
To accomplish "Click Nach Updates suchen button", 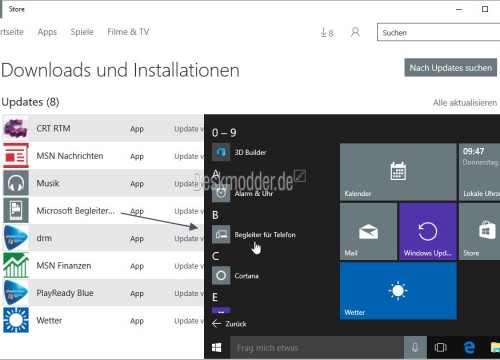I will point(451,68).
